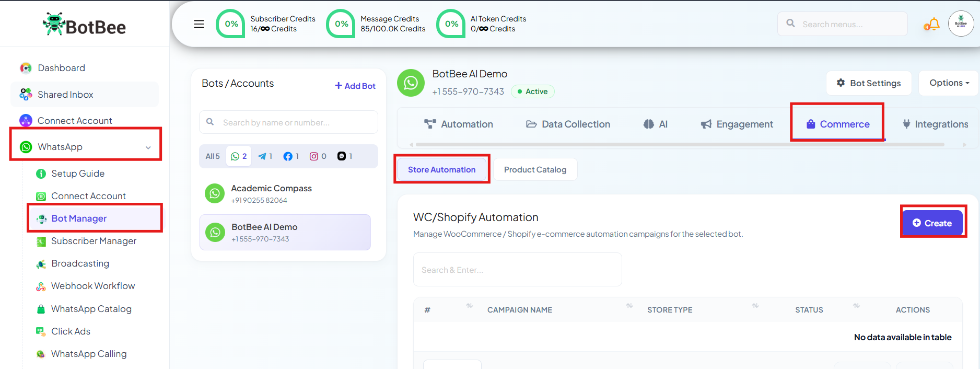980x369 pixels.
Task: Switch to the Automation tab
Action: point(459,124)
